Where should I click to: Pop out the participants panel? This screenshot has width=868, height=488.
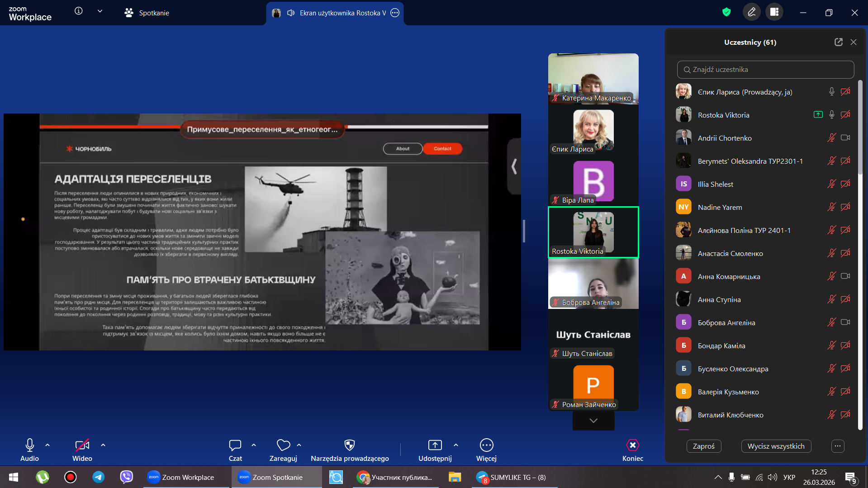[x=838, y=42]
